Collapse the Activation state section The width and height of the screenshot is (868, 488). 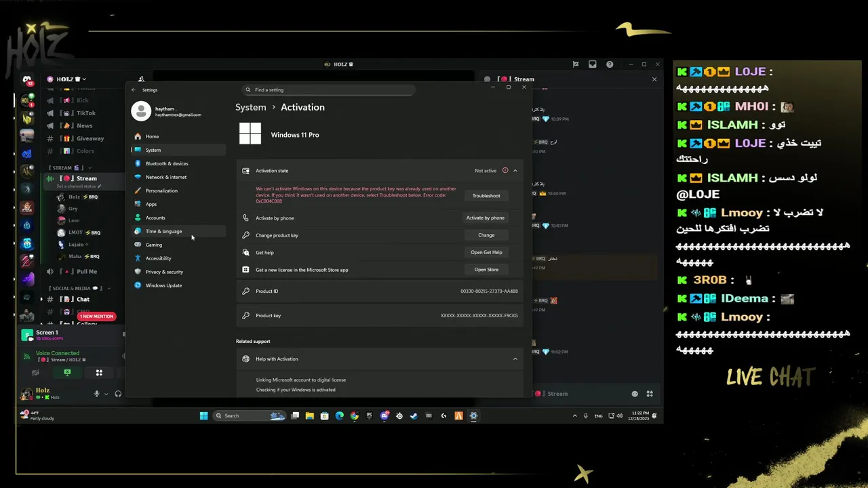[515, 171]
